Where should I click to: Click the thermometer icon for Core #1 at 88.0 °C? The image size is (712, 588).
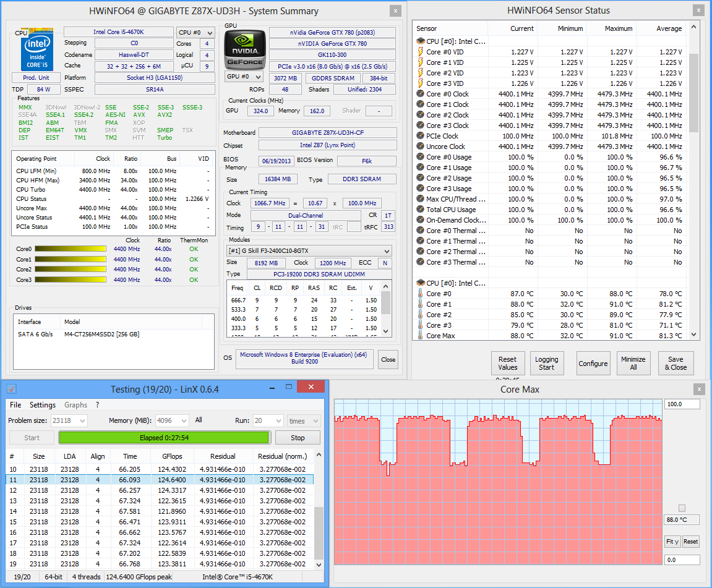tap(421, 304)
